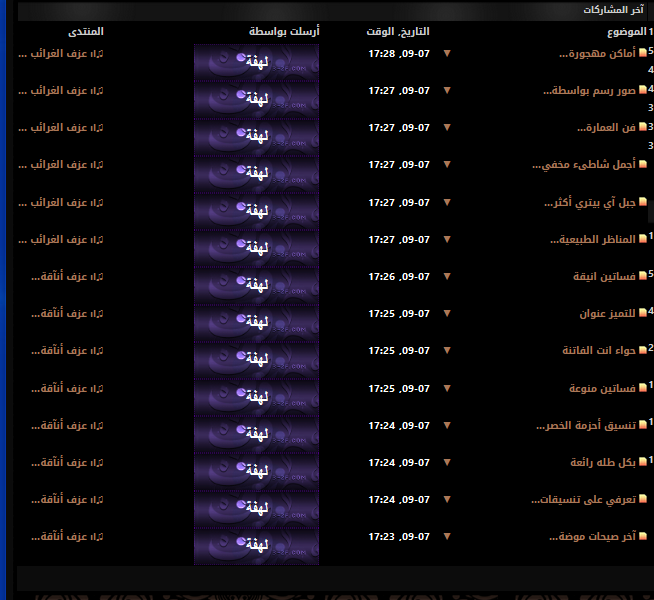Click the post icon beside فن العمارة
The width and height of the screenshot is (654, 600).
pos(643,128)
